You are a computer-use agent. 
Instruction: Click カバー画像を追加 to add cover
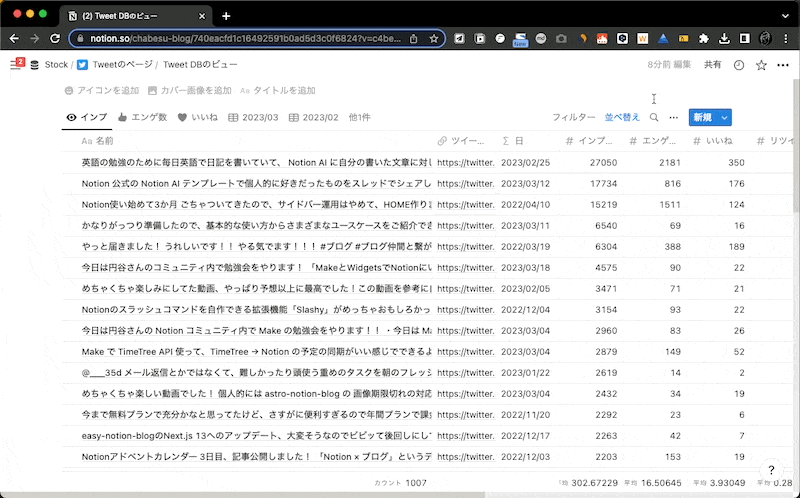point(189,90)
